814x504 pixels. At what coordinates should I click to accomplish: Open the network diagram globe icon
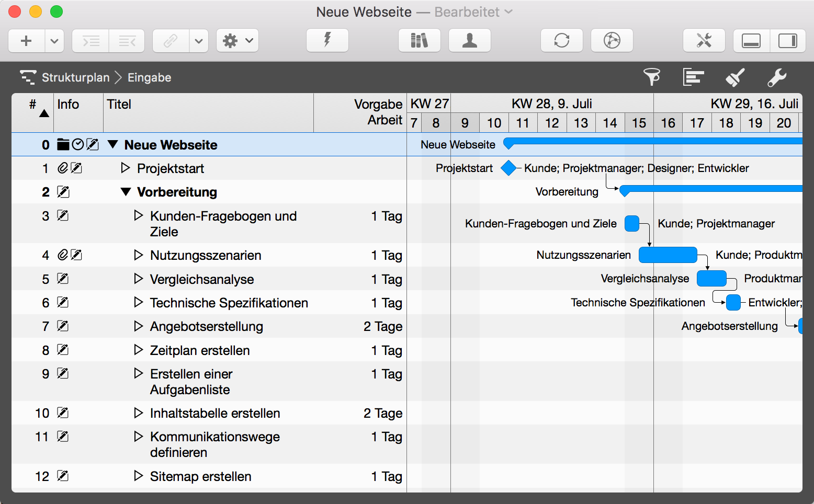[x=612, y=40]
